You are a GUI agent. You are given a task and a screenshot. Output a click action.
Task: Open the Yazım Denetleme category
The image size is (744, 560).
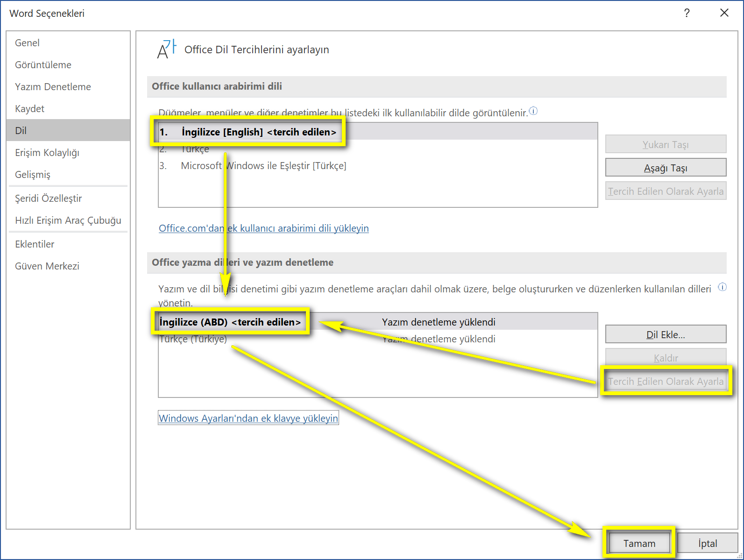pyautogui.click(x=68, y=87)
